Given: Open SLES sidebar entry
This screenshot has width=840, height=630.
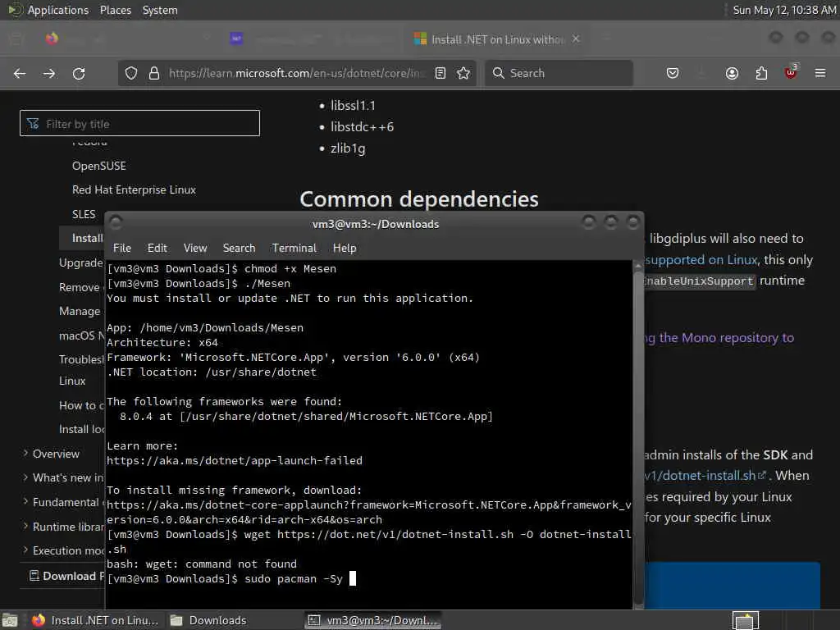Looking at the screenshot, I should (84, 214).
